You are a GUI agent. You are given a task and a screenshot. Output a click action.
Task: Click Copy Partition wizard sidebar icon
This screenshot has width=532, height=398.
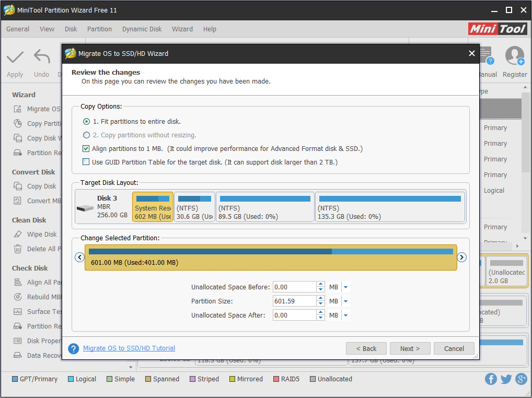pyautogui.click(x=18, y=123)
